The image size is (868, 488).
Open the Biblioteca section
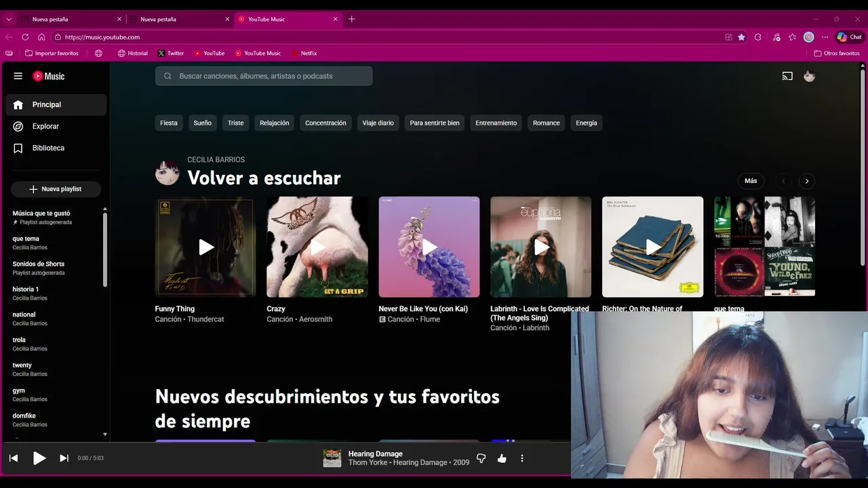(x=56, y=148)
